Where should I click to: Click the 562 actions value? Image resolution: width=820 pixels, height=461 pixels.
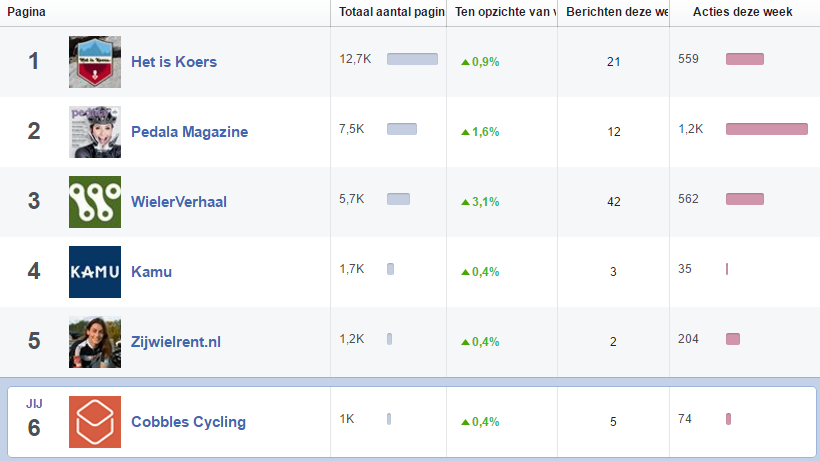pyautogui.click(x=688, y=199)
